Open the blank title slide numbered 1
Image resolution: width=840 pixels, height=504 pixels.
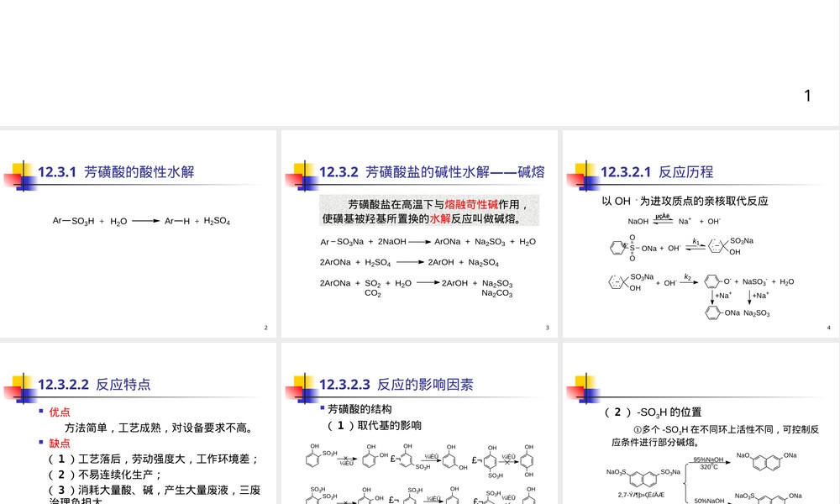click(x=420, y=63)
